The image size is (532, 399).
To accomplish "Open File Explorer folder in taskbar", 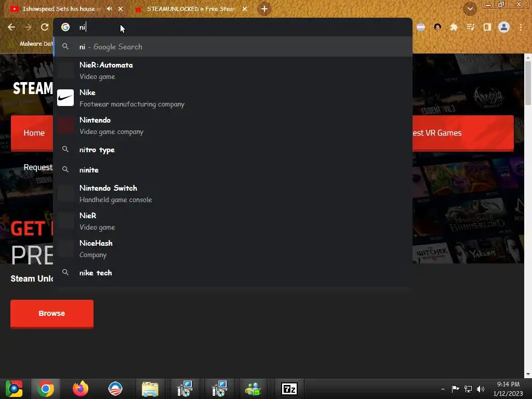I will click(150, 389).
